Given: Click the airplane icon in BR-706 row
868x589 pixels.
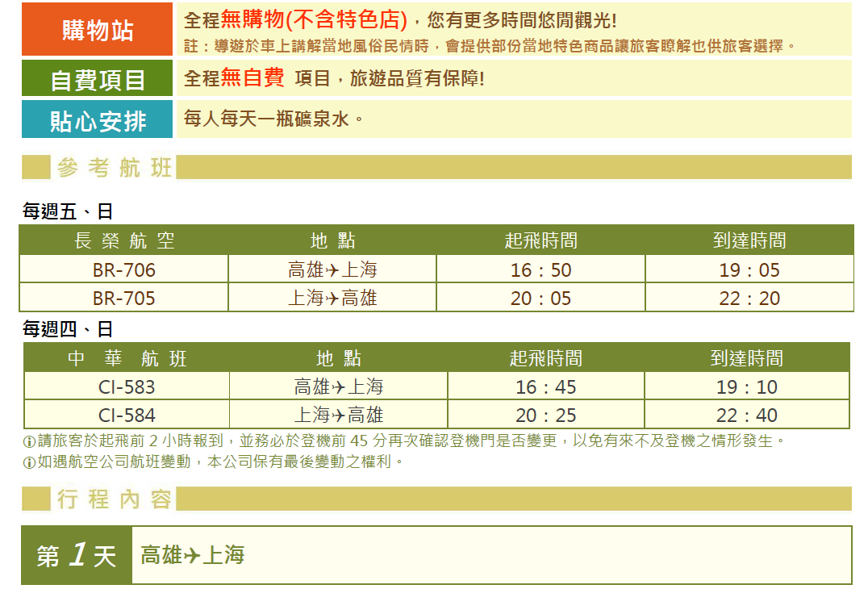Looking at the screenshot, I should pyautogui.click(x=333, y=270).
